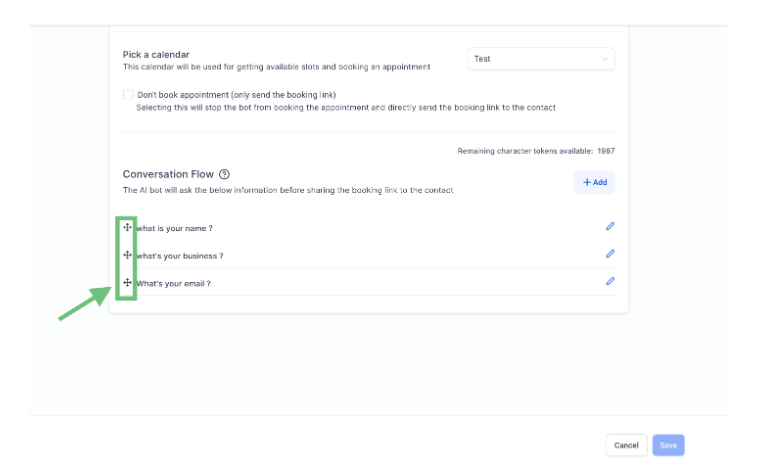Screen dimensions: 777x463
Task: Click drag handle next to "What's your email ?"
Action: 127,283
